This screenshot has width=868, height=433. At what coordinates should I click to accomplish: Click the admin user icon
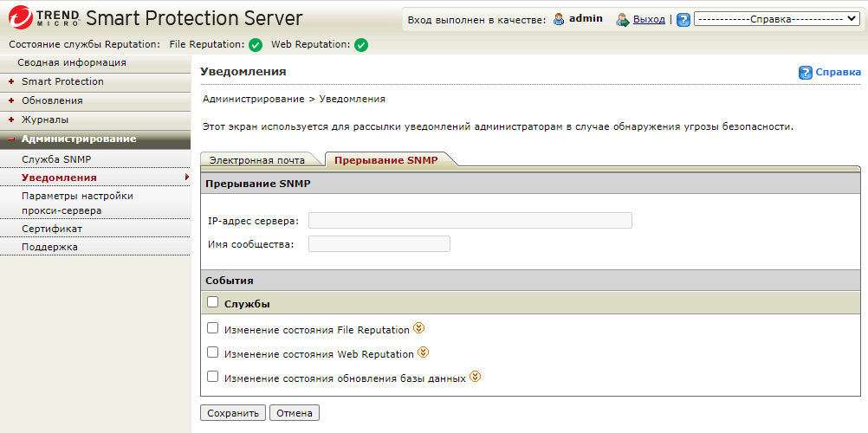click(x=559, y=19)
